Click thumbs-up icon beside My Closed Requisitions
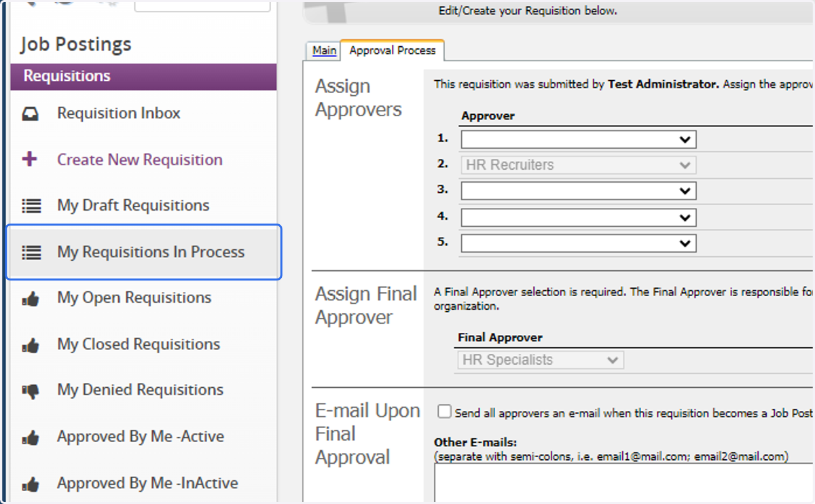 (x=31, y=345)
